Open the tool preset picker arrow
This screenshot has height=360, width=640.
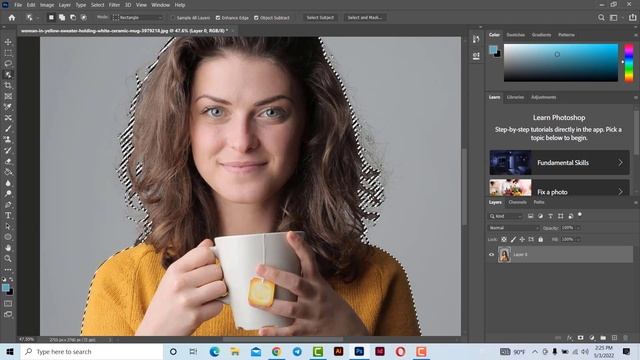[37, 18]
